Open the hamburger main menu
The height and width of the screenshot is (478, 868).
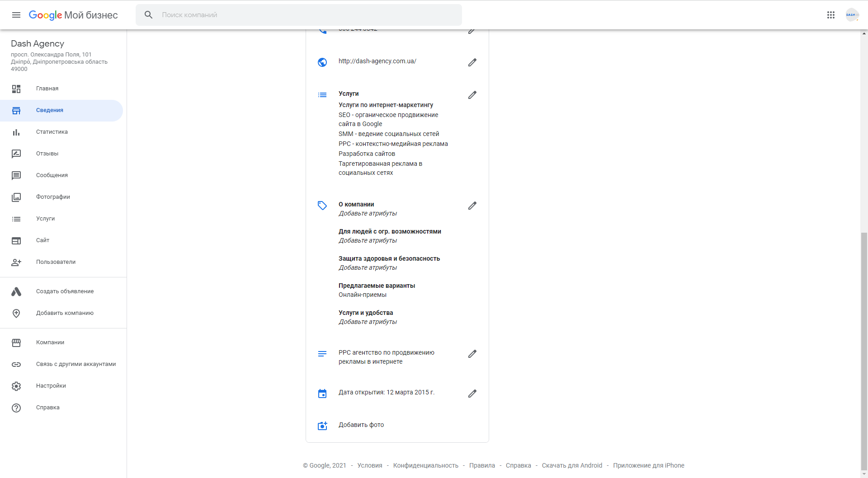(16, 15)
